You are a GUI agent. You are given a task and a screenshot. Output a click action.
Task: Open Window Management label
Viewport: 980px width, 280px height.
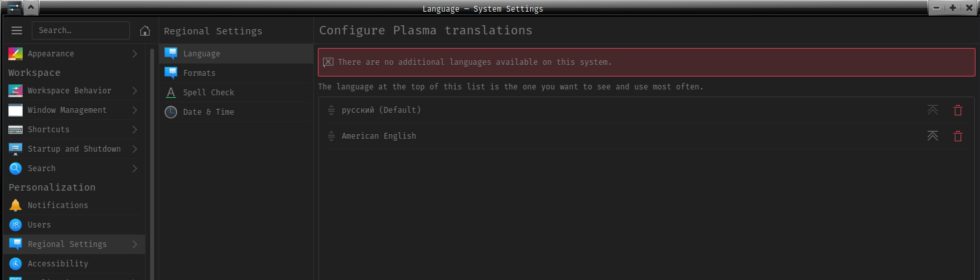[x=67, y=110]
